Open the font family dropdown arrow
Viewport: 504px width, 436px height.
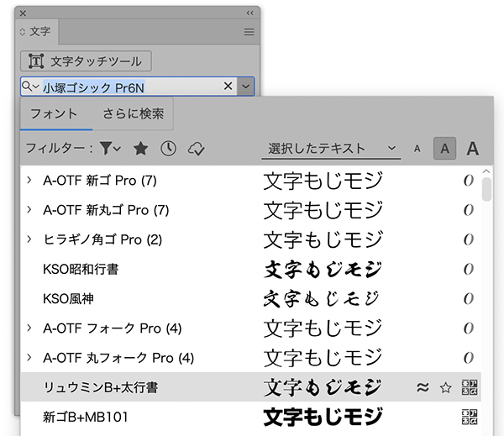coord(245,87)
